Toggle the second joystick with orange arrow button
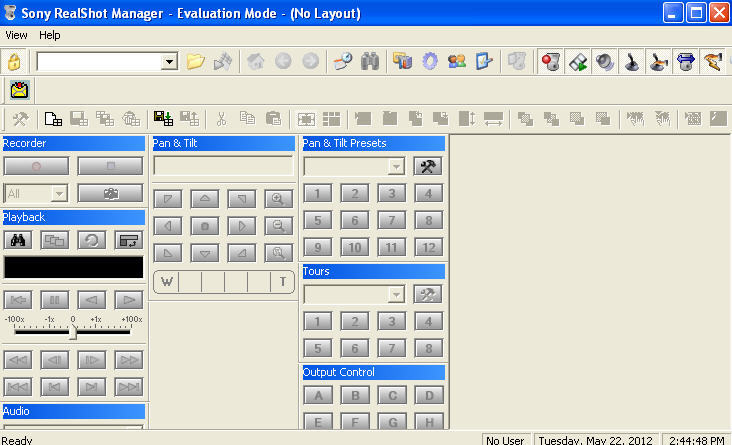732x445 pixels. [x=658, y=61]
